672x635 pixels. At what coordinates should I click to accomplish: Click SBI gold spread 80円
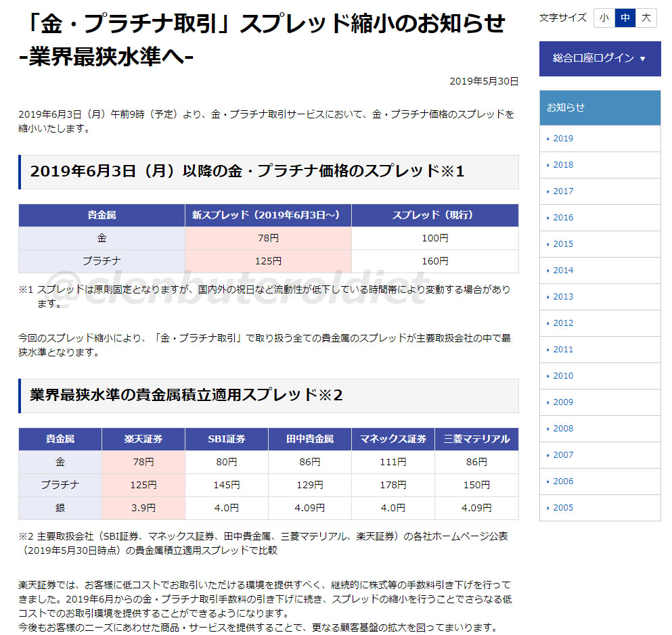(x=226, y=462)
